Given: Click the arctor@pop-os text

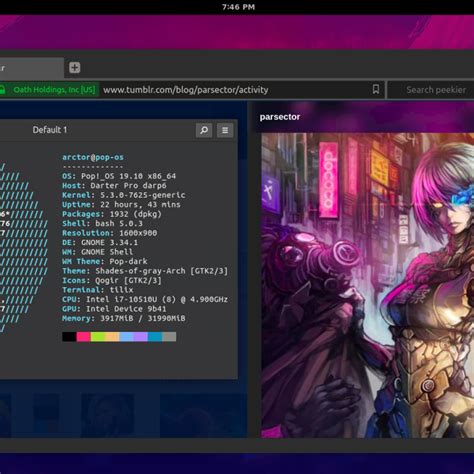Looking at the screenshot, I should (93, 157).
